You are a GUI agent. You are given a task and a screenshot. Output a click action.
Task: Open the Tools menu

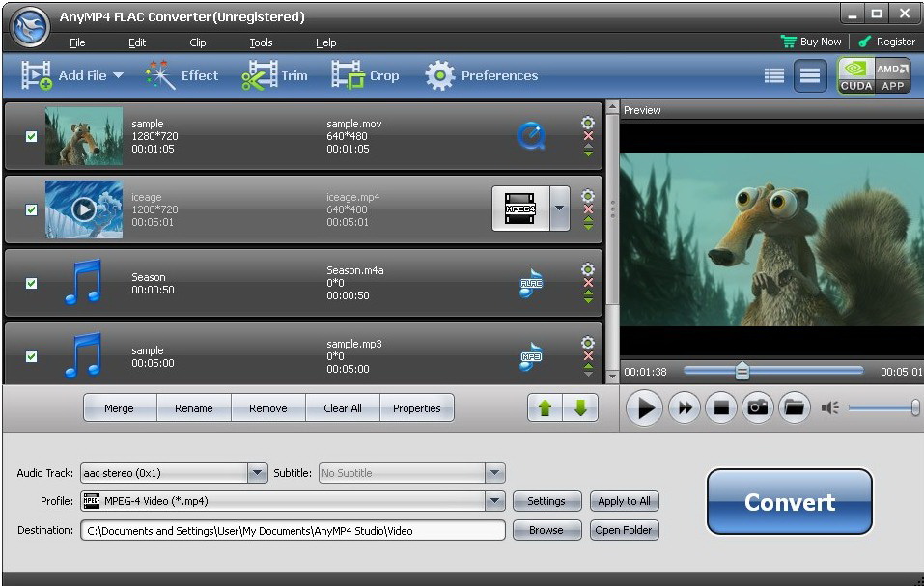click(261, 42)
